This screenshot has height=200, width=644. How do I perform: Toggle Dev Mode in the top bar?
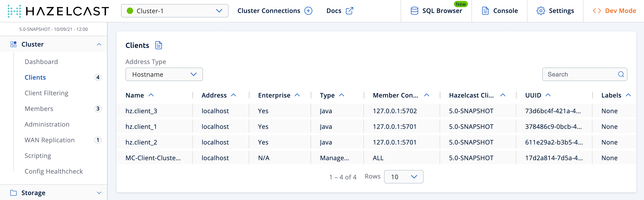[614, 11]
